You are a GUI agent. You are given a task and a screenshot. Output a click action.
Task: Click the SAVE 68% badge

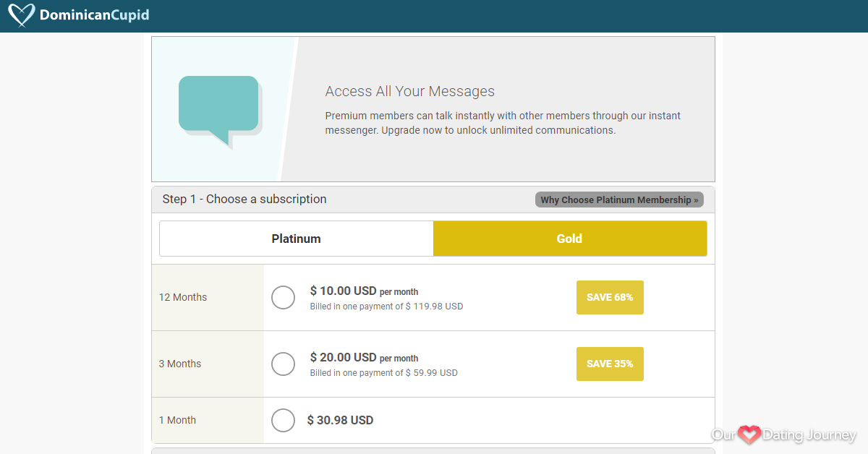(610, 297)
